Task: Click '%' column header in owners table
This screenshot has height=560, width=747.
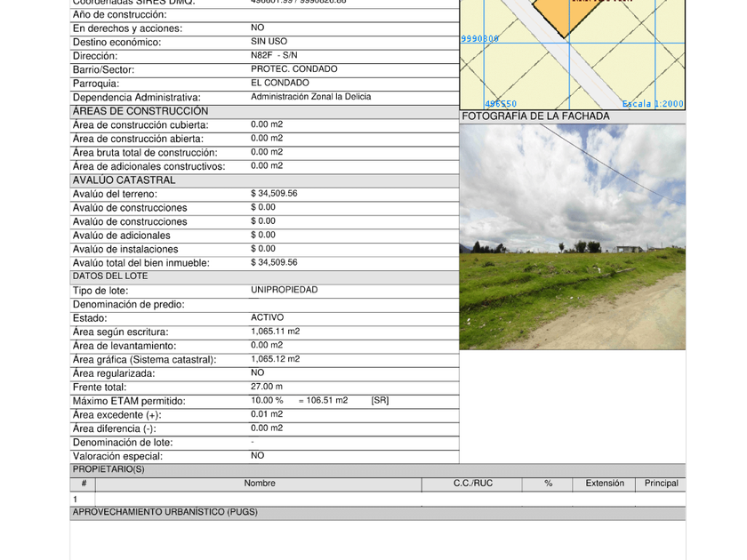Action: point(549,484)
